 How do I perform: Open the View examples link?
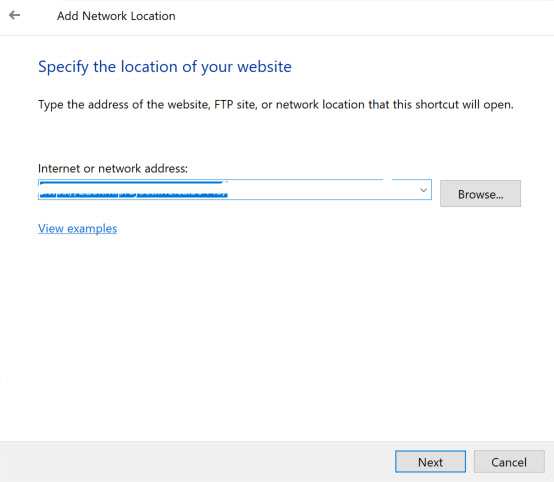[x=77, y=229]
